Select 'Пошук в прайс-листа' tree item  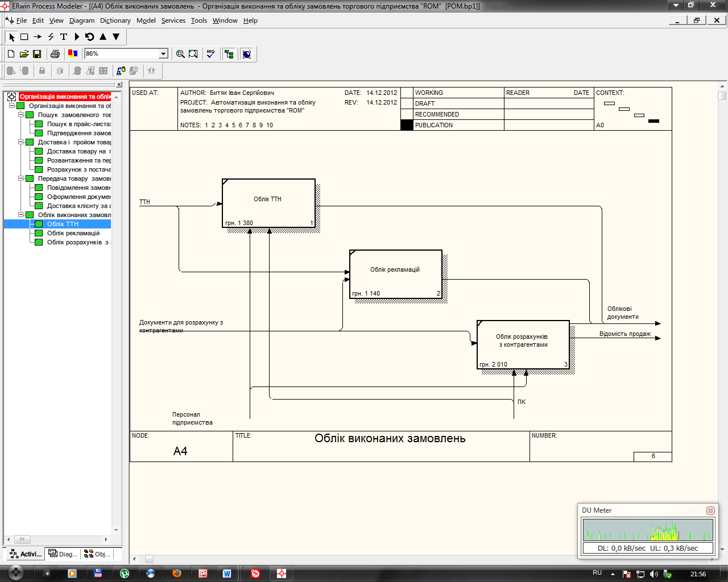pos(78,124)
